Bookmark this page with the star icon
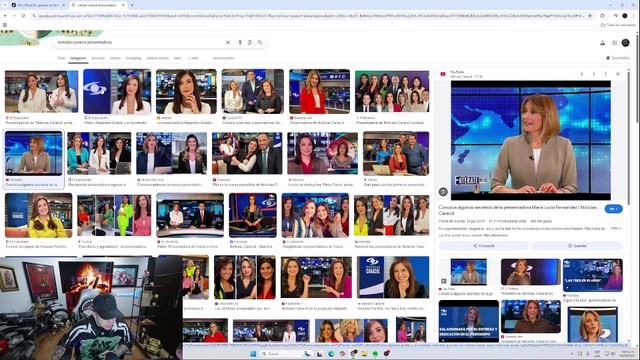This screenshot has width=640, height=360. pyautogui.click(x=590, y=16)
